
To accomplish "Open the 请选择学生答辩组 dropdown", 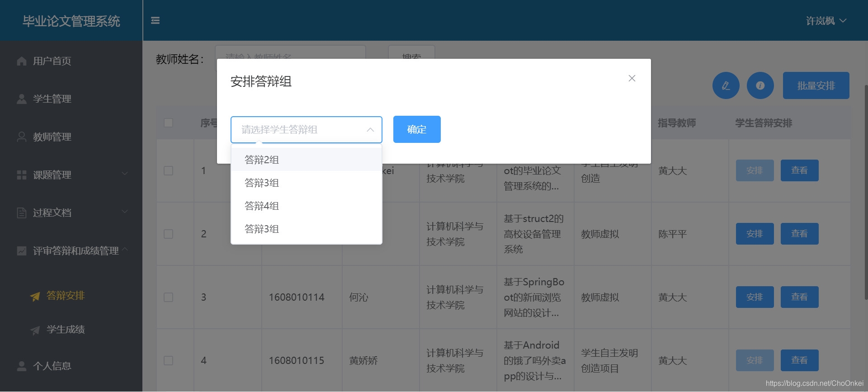I will (307, 130).
